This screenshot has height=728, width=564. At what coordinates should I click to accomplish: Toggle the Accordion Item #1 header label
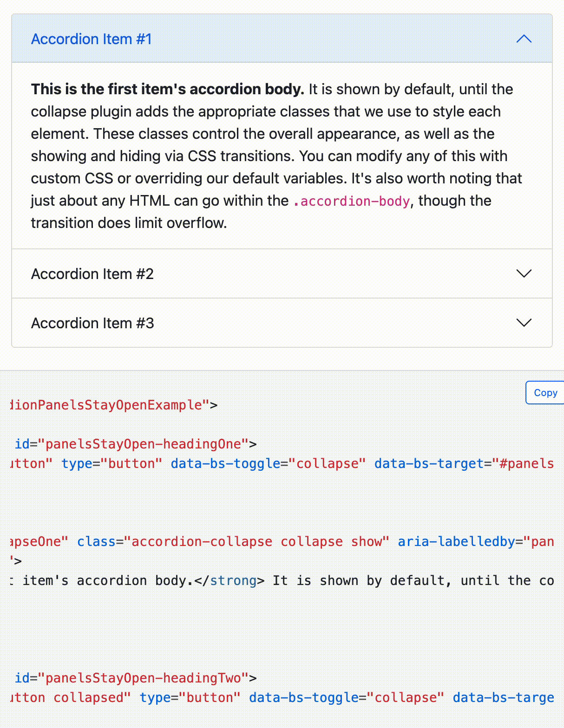92,39
